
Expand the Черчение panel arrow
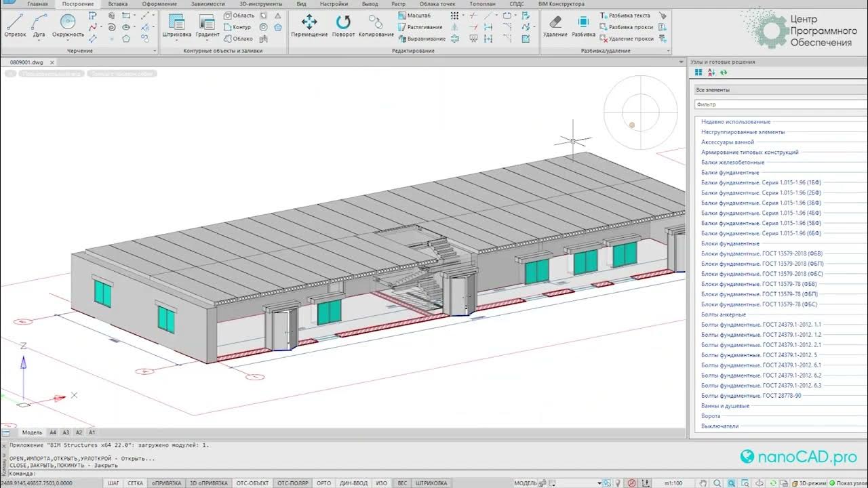(155, 51)
